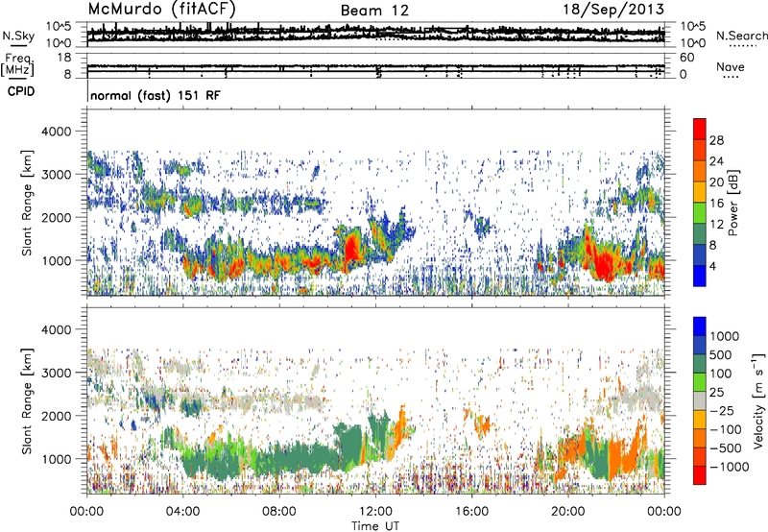Click the '16' power colorbar label
The image size is (768, 532).
point(716,204)
